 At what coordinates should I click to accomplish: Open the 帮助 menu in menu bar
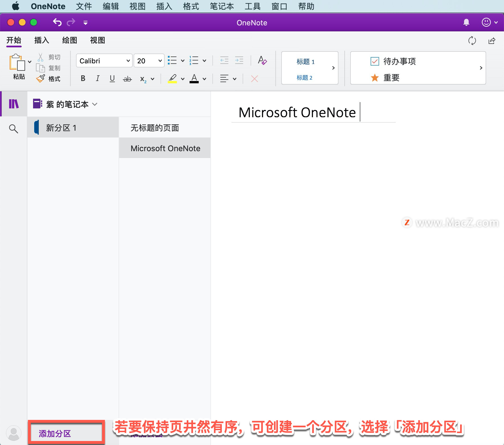306,6
